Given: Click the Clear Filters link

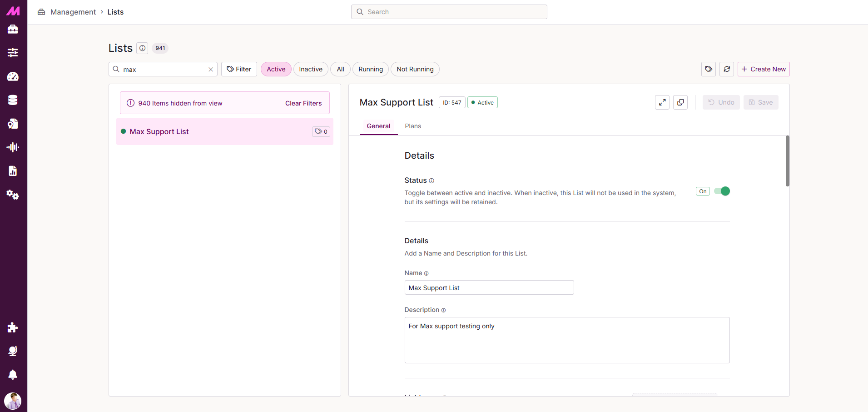Looking at the screenshot, I should (303, 103).
